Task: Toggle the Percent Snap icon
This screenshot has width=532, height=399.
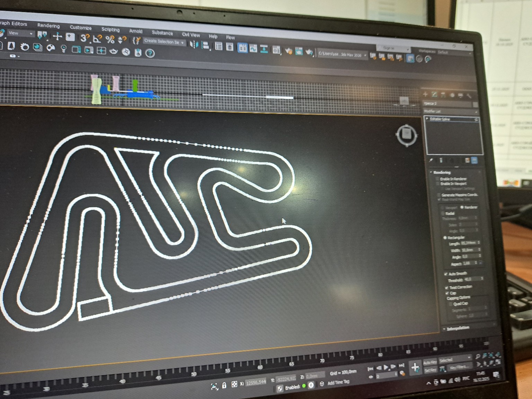Action: click(110, 39)
